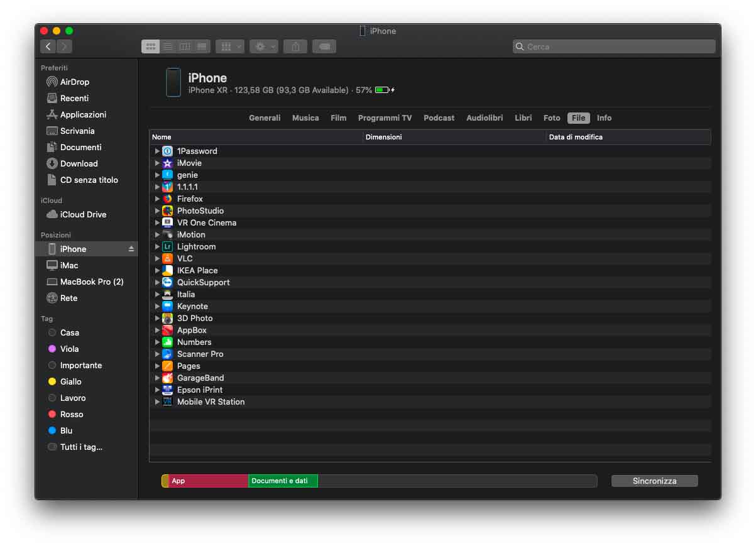Click the Keynote app icon
756x546 pixels.
(167, 306)
